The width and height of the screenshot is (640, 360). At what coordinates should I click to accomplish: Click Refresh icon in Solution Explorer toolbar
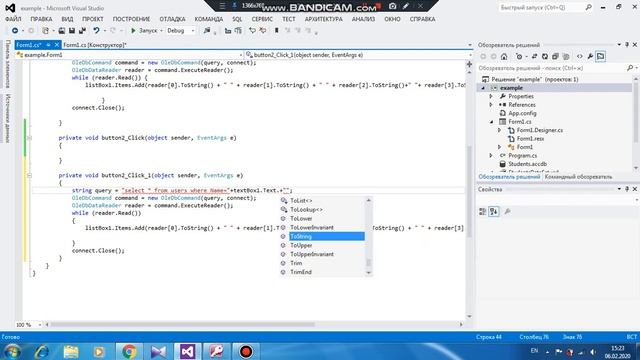pos(545,56)
